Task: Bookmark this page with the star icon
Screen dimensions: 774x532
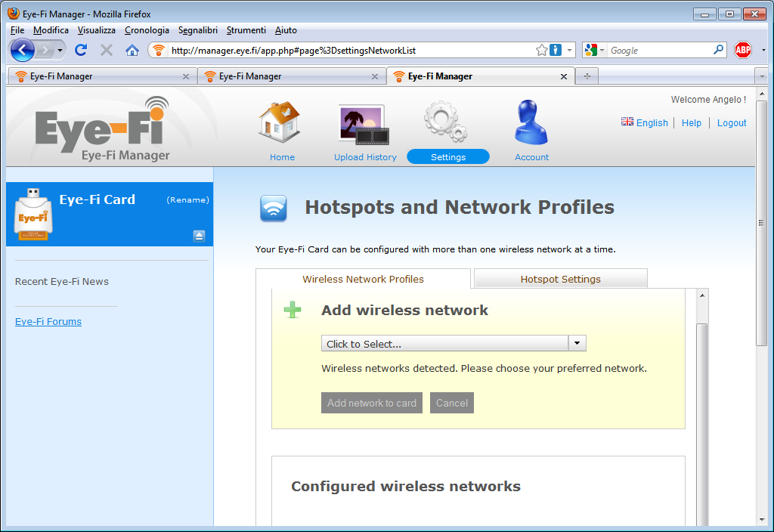Action: pos(541,50)
